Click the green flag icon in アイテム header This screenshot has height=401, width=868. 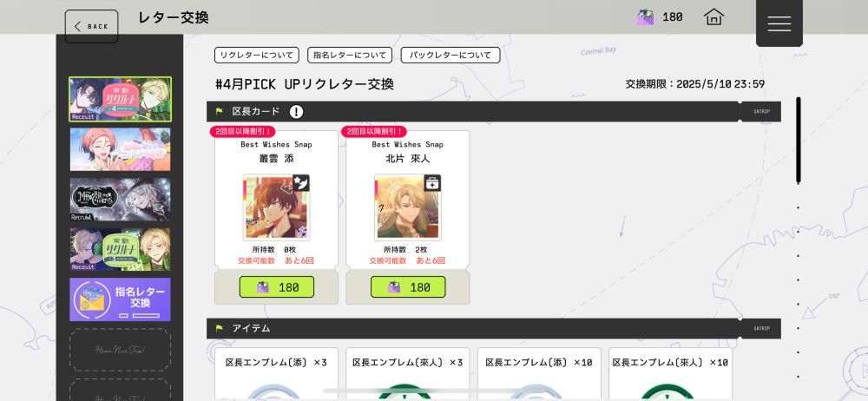[220, 328]
